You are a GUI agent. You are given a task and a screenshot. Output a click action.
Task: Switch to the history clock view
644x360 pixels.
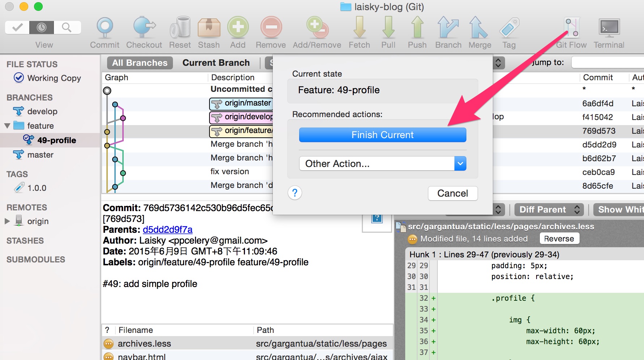click(x=42, y=27)
